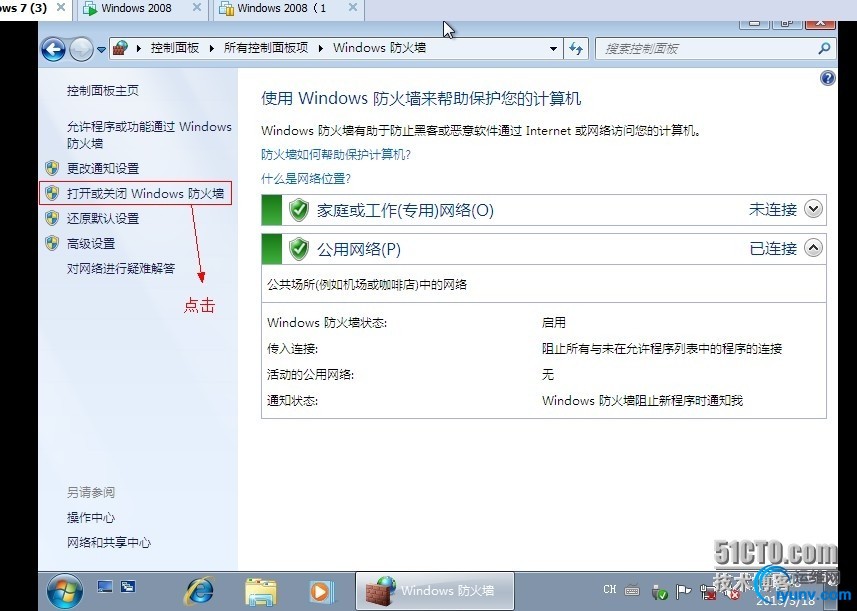Close the Windows 2008 (1 VM tab
Image resolution: width=857 pixels, height=611 pixels.
pos(353,8)
